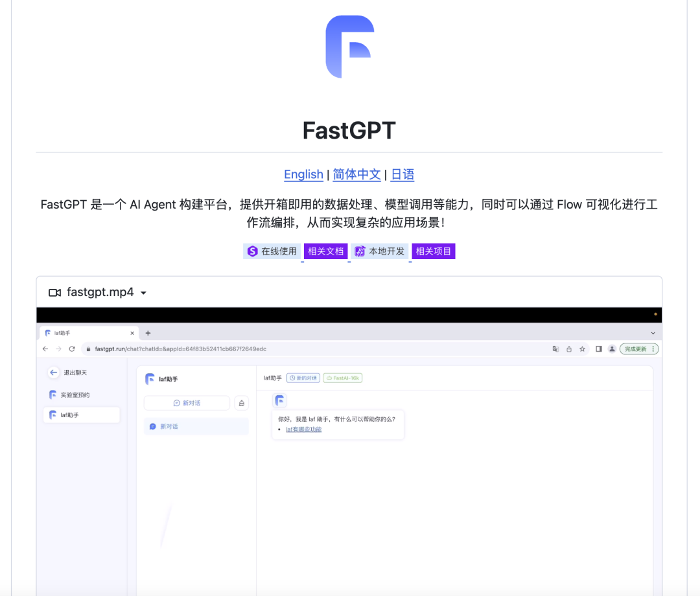Click the FastGPT heading text
This screenshot has width=700, height=596.
[x=349, y=130]
